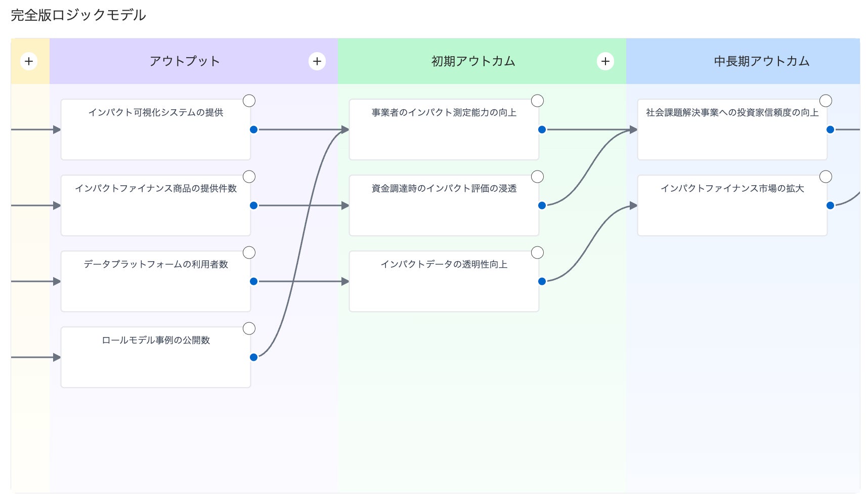Click the plus icon in the yellow column
This screenshot has width=868, height=502.
click(x=29, y=61)
